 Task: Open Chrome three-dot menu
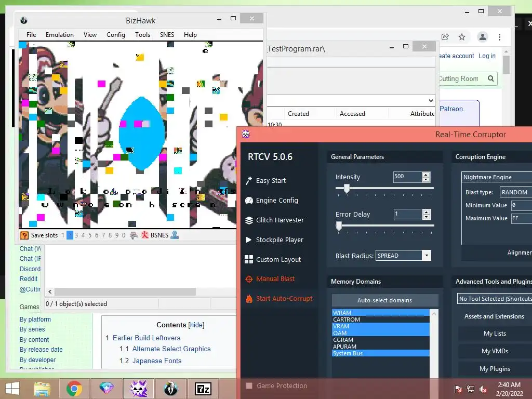(x=499, y=37)
